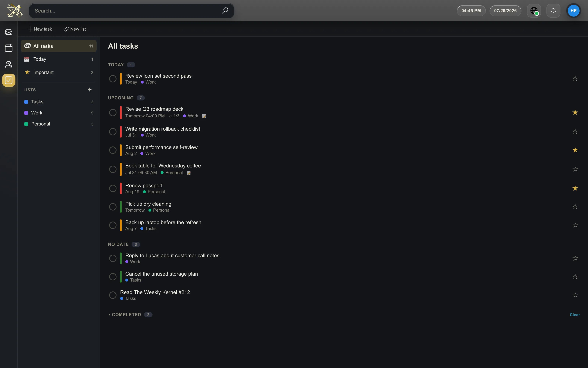The width and height of the screenshot is (588, 368).
Task: Unstar the Renew passport task
Action: (x=575, y=188)
